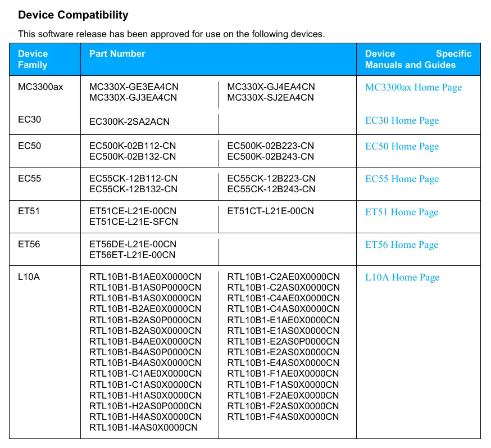Click part number RTL10B1-B4AS0P0000CN
491x448 pixels.
146,352
